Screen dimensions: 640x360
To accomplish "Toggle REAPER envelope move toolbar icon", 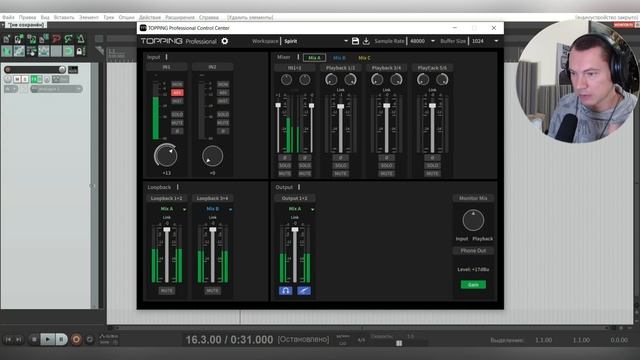I will 44,51.
